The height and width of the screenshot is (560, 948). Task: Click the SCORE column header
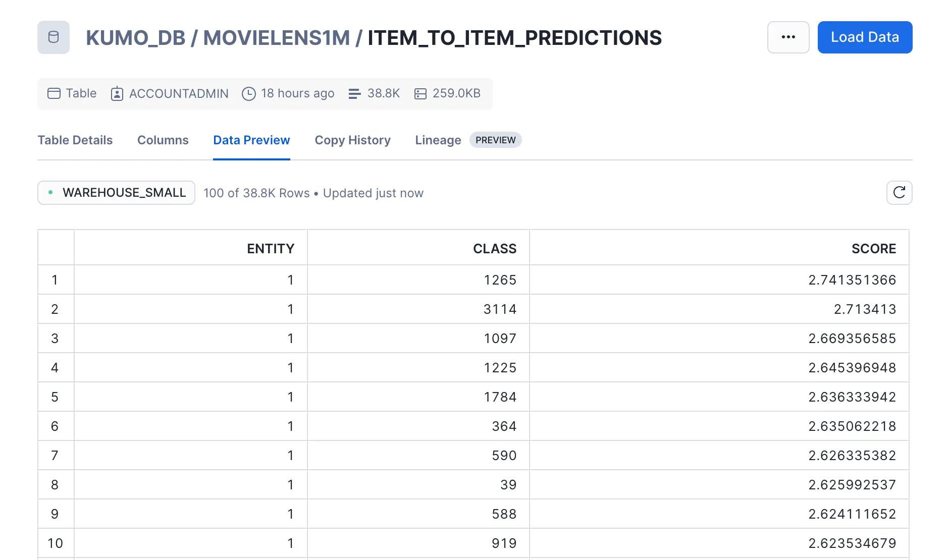pyautogui.click(x=873, y=249)
